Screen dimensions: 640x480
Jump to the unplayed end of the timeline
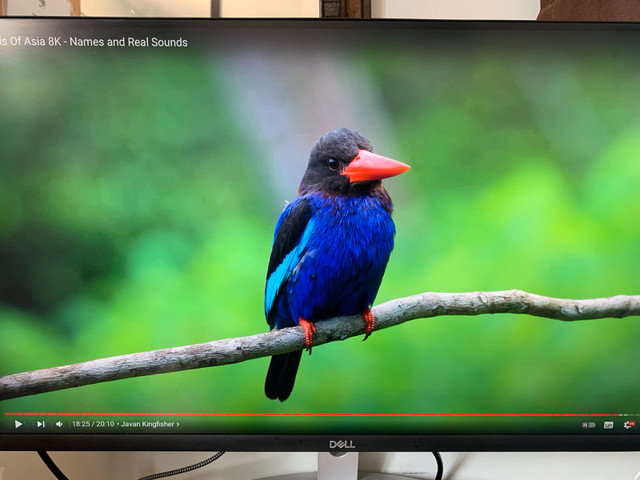tap(630, 414)
